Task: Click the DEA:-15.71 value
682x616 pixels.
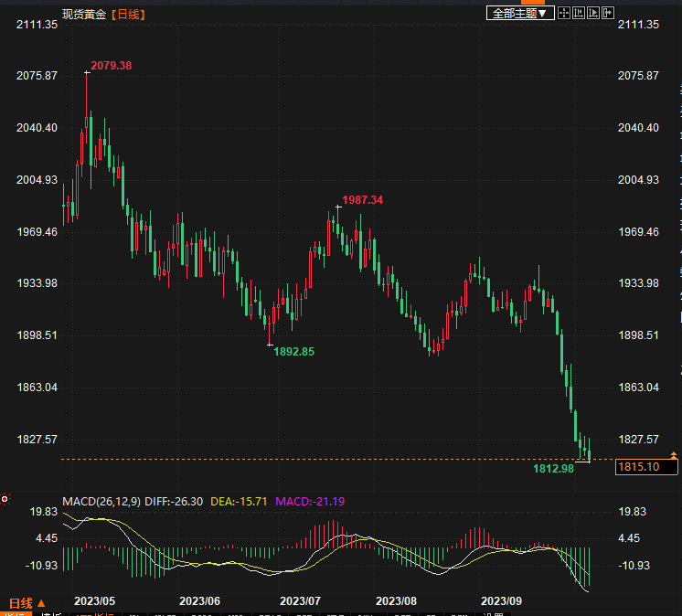Action: coord(239,501)
